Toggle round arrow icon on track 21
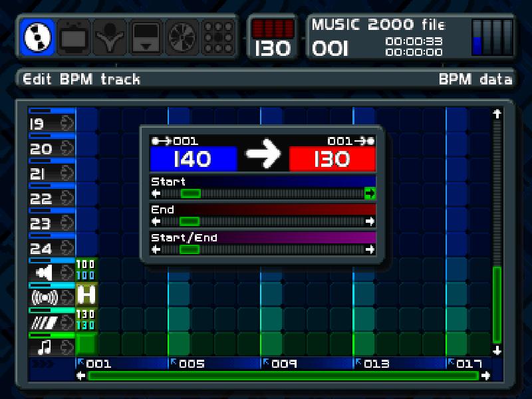Image resolution: width=532 pixels, height=399 pixels. [67, 173]
